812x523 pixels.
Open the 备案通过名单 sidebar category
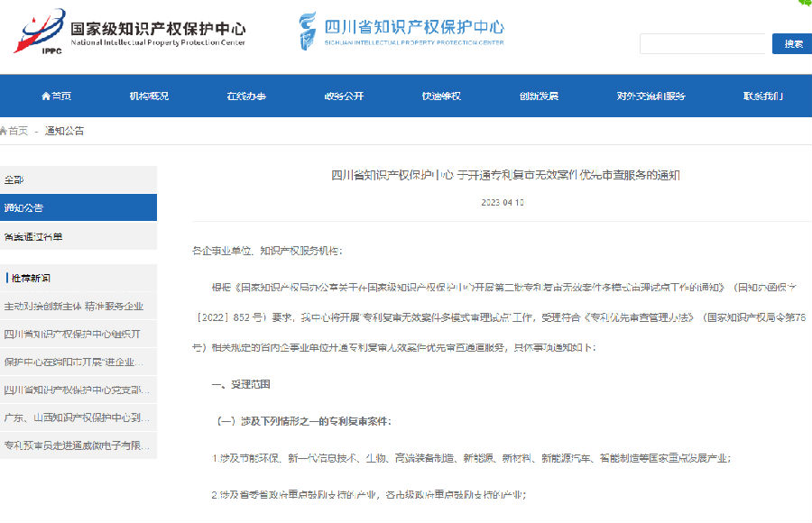(33, 236)
